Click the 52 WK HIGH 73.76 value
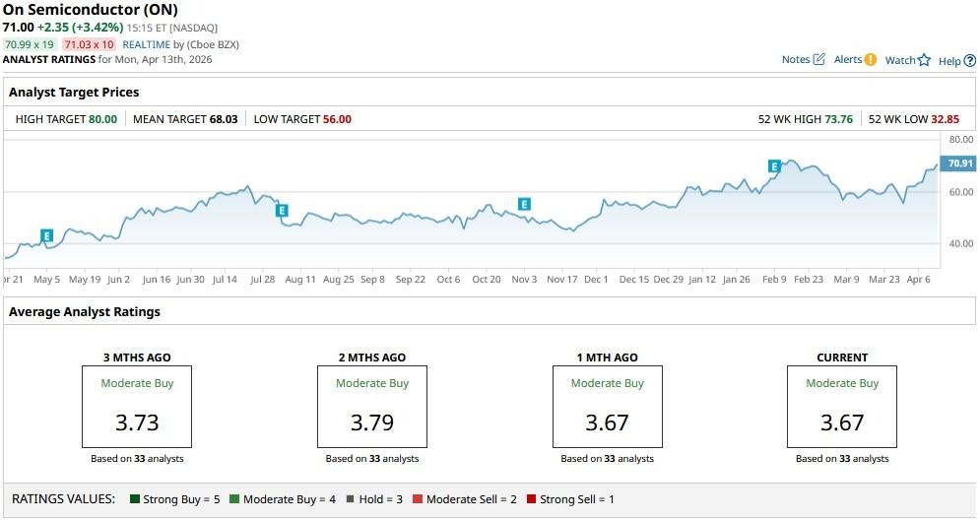980x520 pixels. pyautogui.click(x=839, y=119)
